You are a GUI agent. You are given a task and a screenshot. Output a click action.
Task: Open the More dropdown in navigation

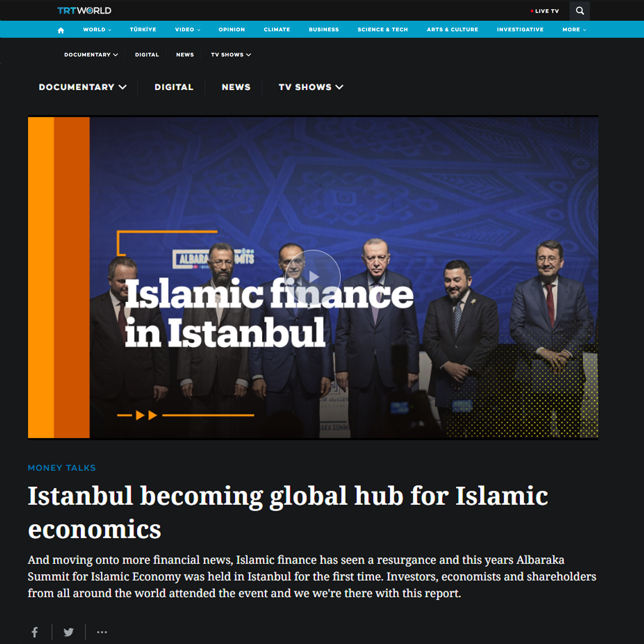(574, 30)
